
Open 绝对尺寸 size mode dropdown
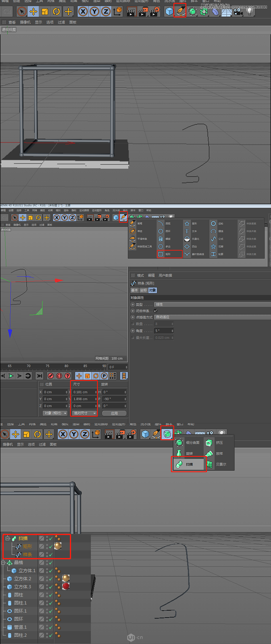click(84, 413)
